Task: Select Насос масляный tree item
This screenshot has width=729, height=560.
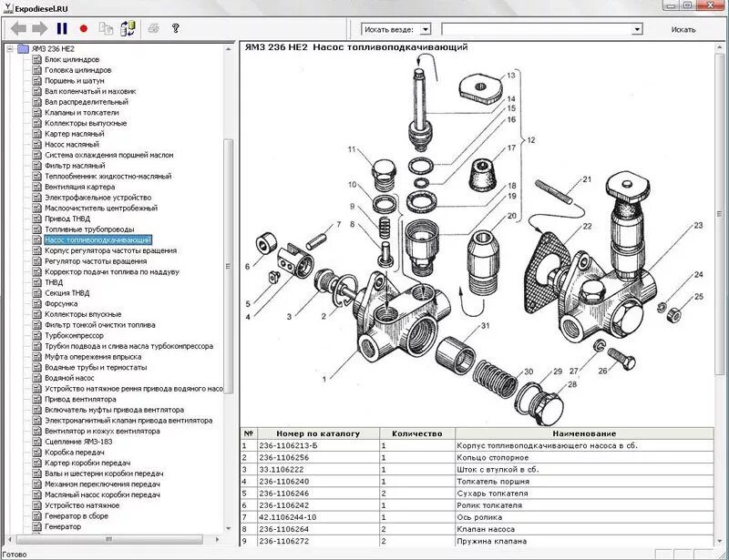Action: click(72, 145)
